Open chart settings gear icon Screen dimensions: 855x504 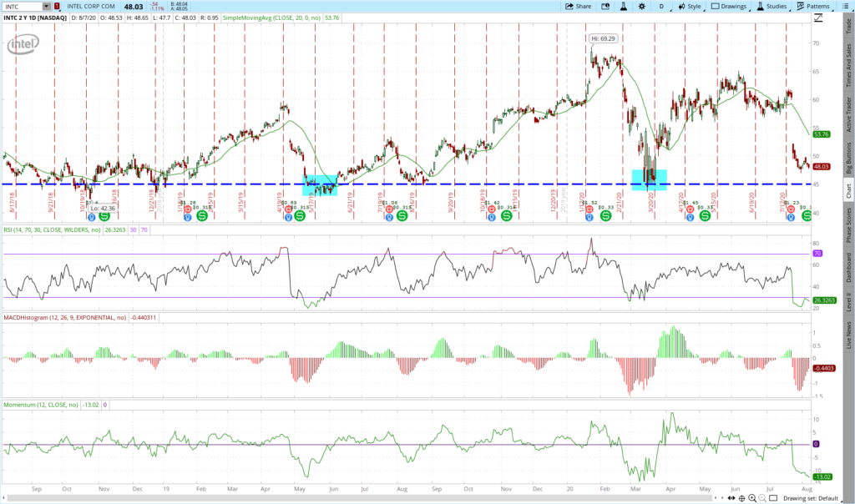click(642, 7)
